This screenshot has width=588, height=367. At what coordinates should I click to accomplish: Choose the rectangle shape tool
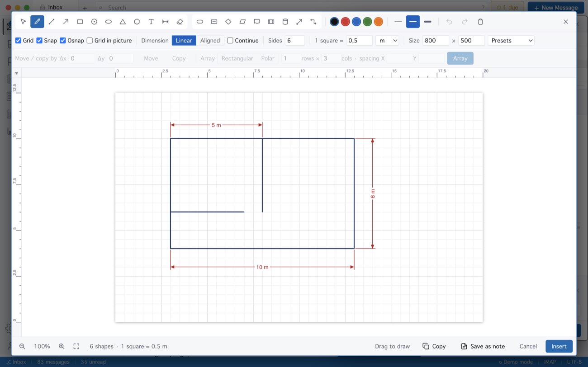pos(80,22)
